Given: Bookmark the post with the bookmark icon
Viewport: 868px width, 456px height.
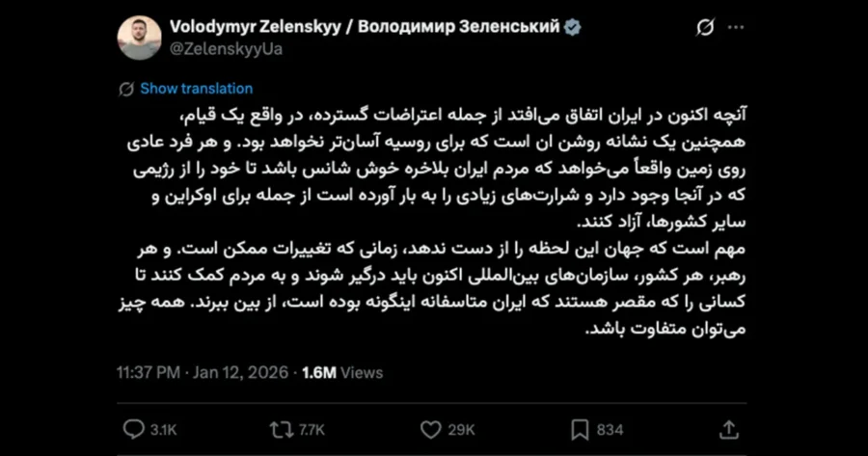Looking at the screenshot, I should click(580, 430).
